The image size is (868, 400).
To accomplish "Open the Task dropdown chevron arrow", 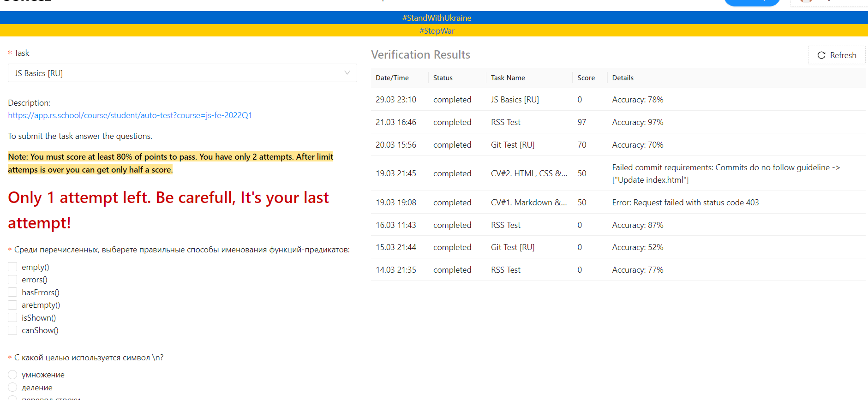I will point(347,73).
